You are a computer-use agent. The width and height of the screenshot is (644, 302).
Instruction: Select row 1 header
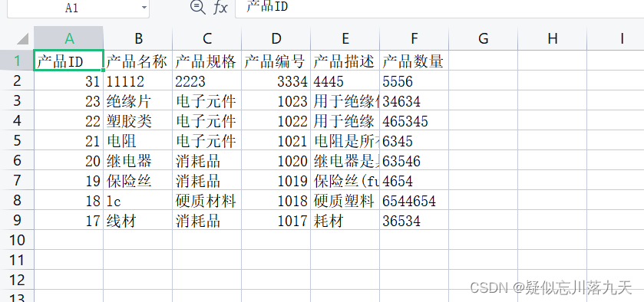point(17,61)
